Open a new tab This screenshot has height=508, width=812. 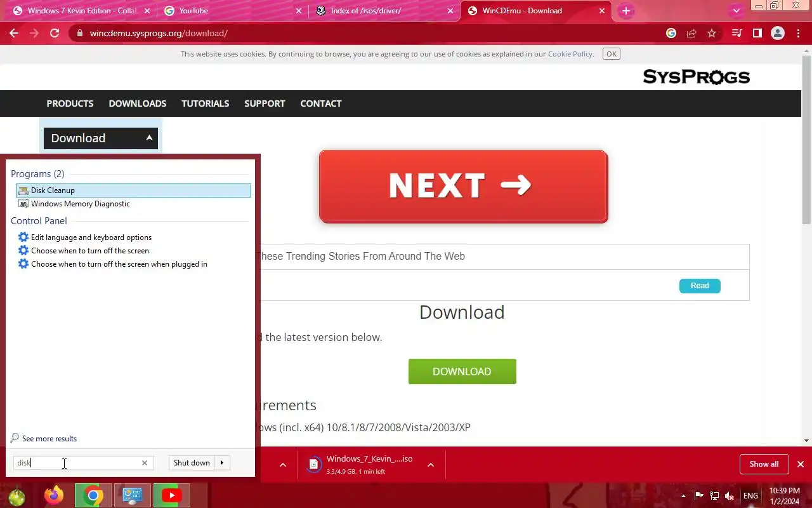[626, 11]
